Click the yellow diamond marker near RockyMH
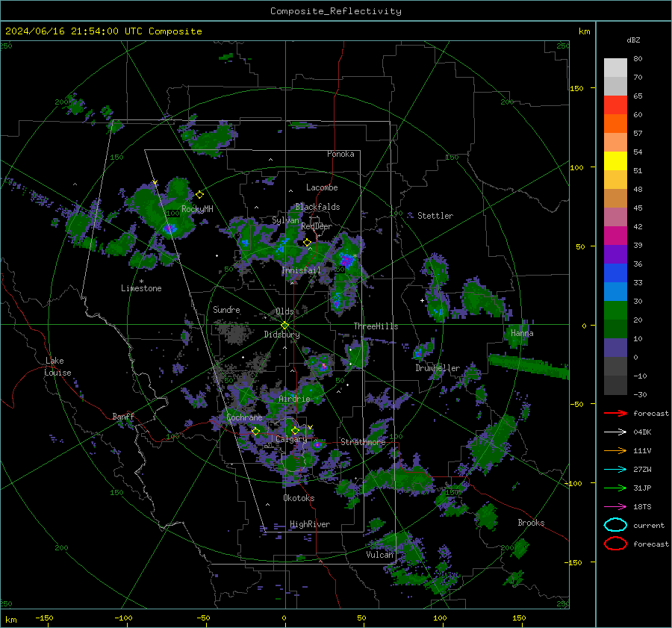 coord(199,195)
